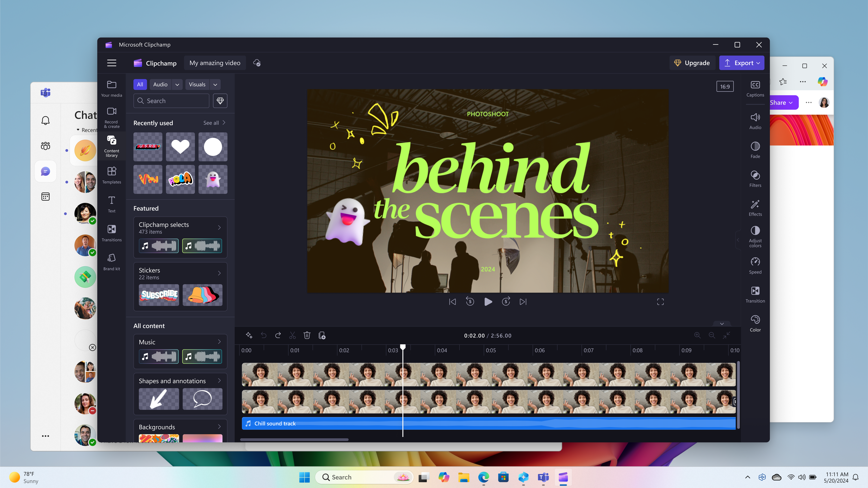Click the content library Search field
This screenshot has width=868, height=488.
click(x=171, y=101)
